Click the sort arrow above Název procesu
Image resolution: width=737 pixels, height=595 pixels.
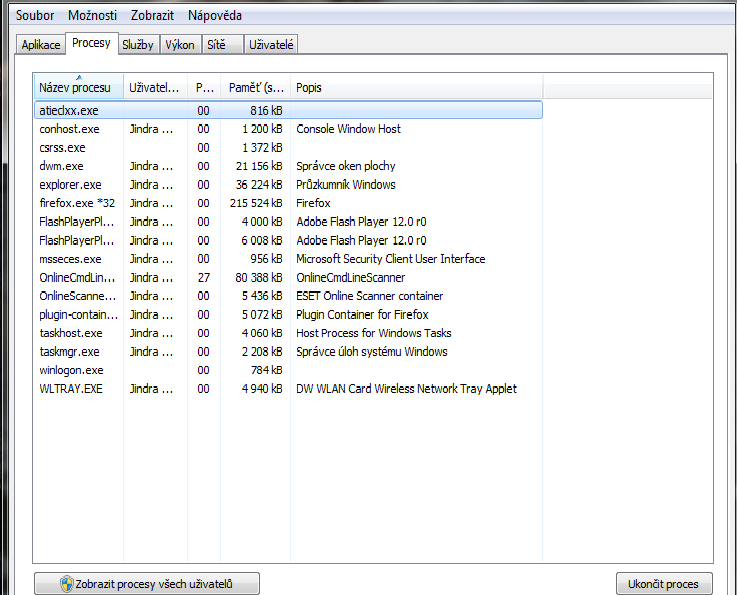78,77
